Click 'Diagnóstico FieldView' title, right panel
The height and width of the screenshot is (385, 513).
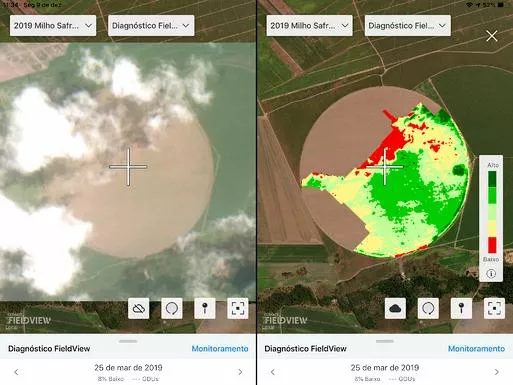pos(305,349)
